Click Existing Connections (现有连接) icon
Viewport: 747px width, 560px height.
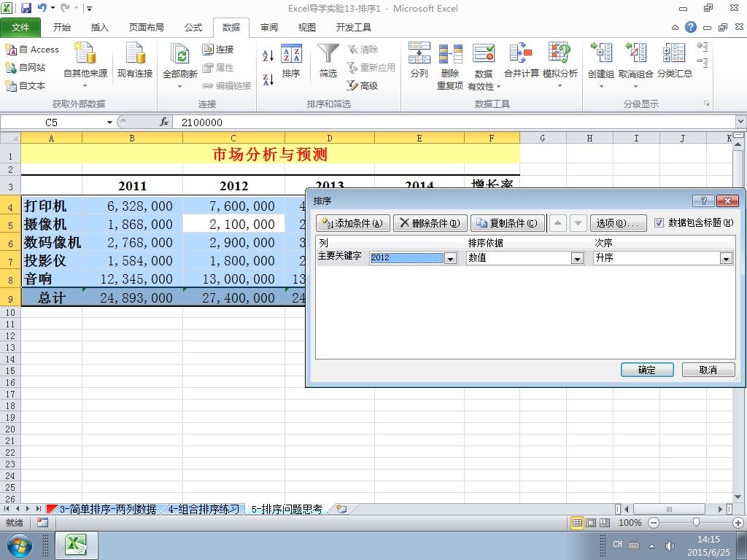click(x=135, y=60)
